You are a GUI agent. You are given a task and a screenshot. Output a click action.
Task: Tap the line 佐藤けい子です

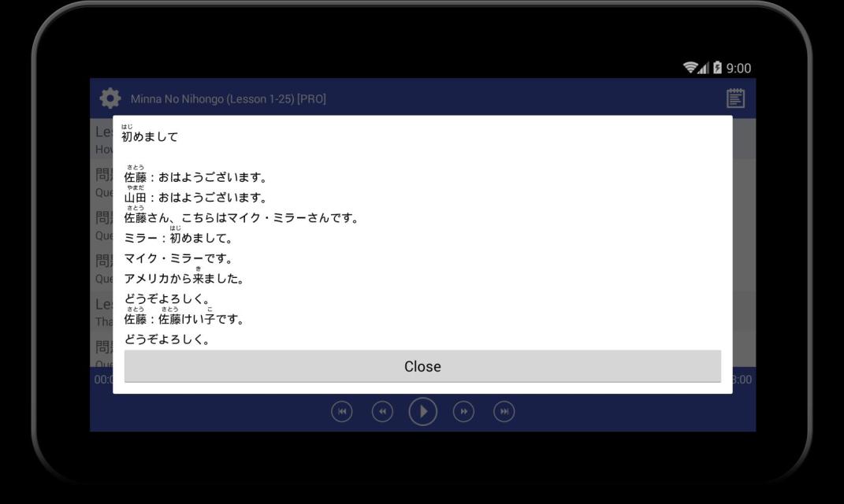pyautogui.click(x=184, y=320)
